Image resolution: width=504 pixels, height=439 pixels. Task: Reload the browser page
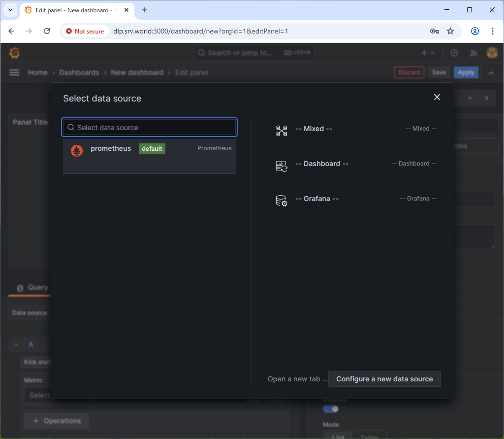click(47, 31)
